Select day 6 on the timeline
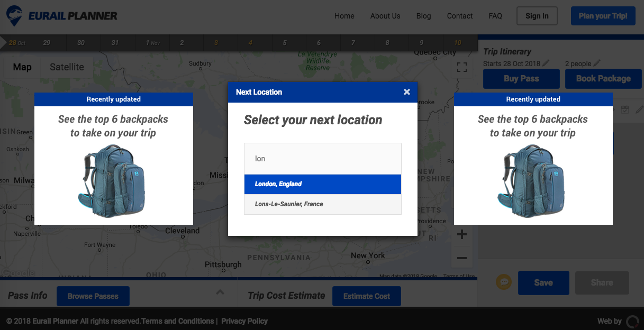Image resolution: width=644 pixels, height=330 pixels. 319,43
